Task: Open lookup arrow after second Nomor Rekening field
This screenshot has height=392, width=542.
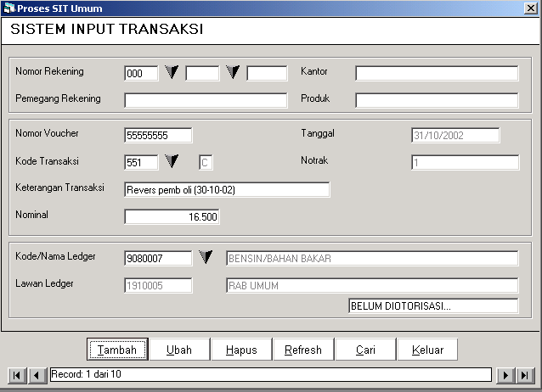Action: coord(233,72)
